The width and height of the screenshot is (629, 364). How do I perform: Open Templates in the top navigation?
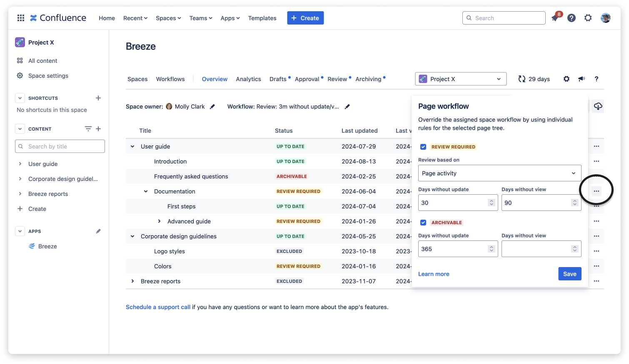262,18
